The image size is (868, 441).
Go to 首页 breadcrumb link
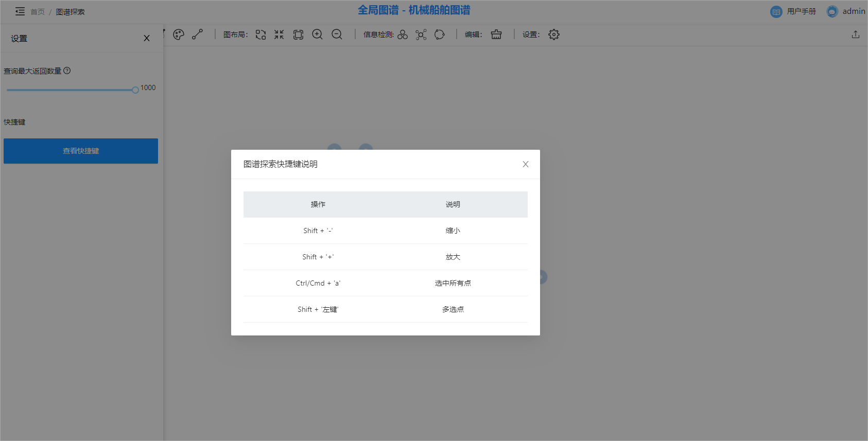[x=38, y=12]
